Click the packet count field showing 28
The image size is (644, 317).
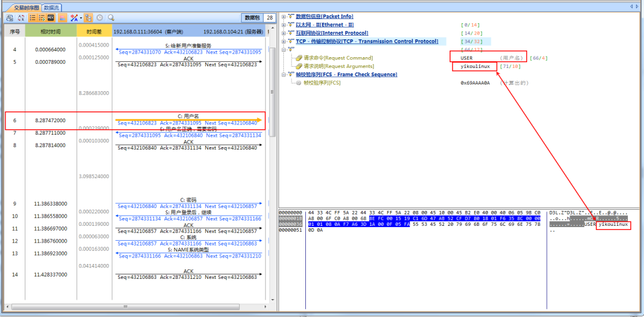270,18
